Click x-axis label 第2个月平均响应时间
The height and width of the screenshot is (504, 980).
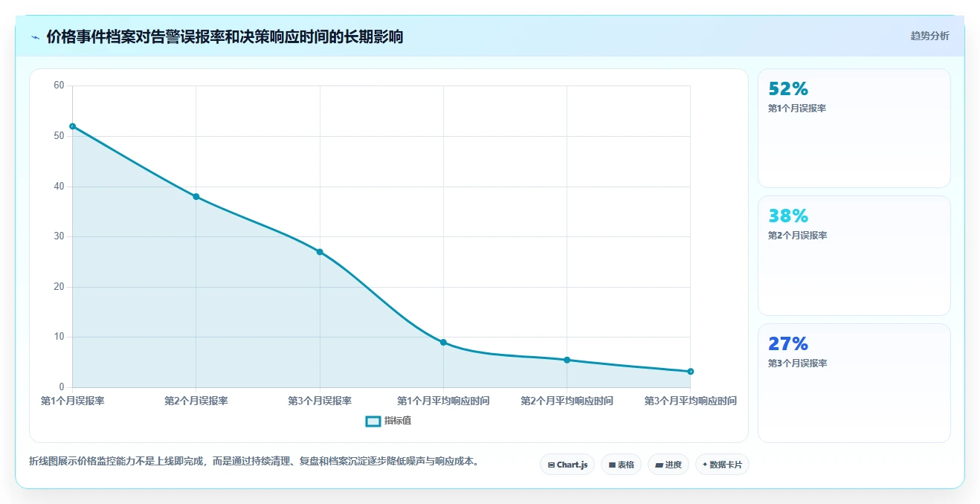[567, 401]
